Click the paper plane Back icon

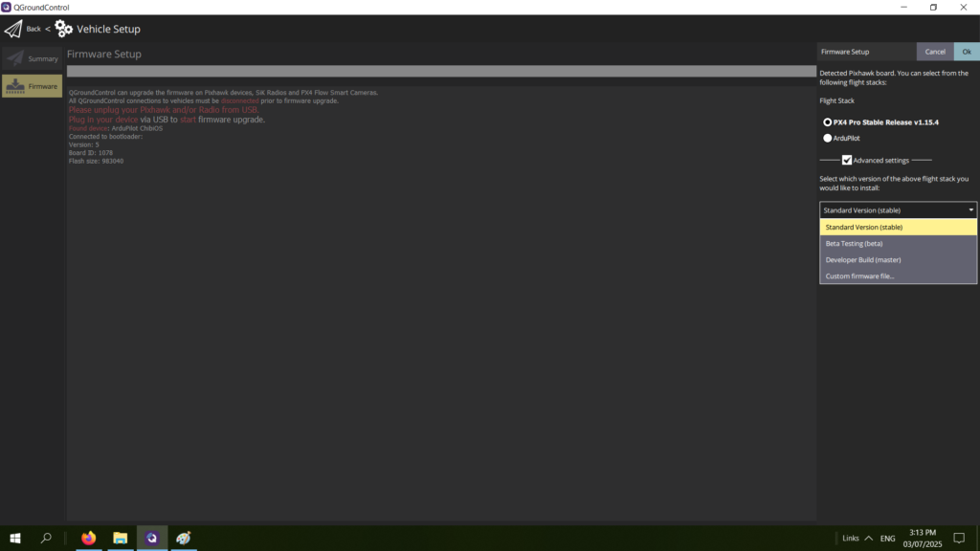(13, 29)
